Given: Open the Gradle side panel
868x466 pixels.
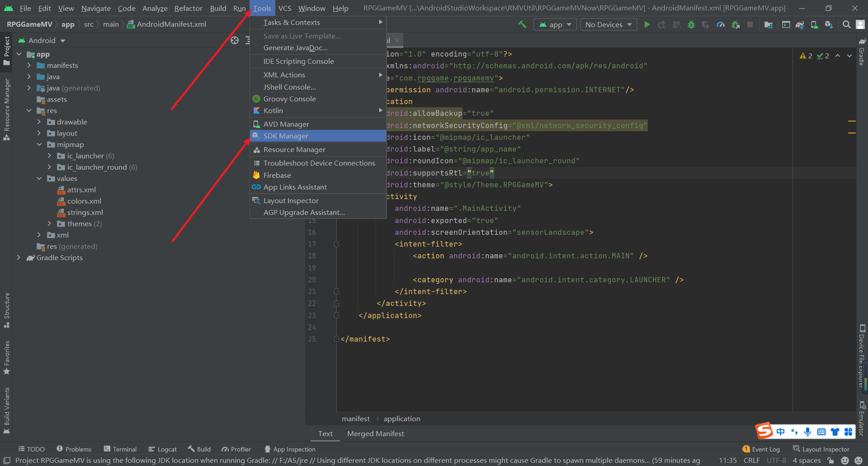Looking at the screenshot, I should pos(862,52).
